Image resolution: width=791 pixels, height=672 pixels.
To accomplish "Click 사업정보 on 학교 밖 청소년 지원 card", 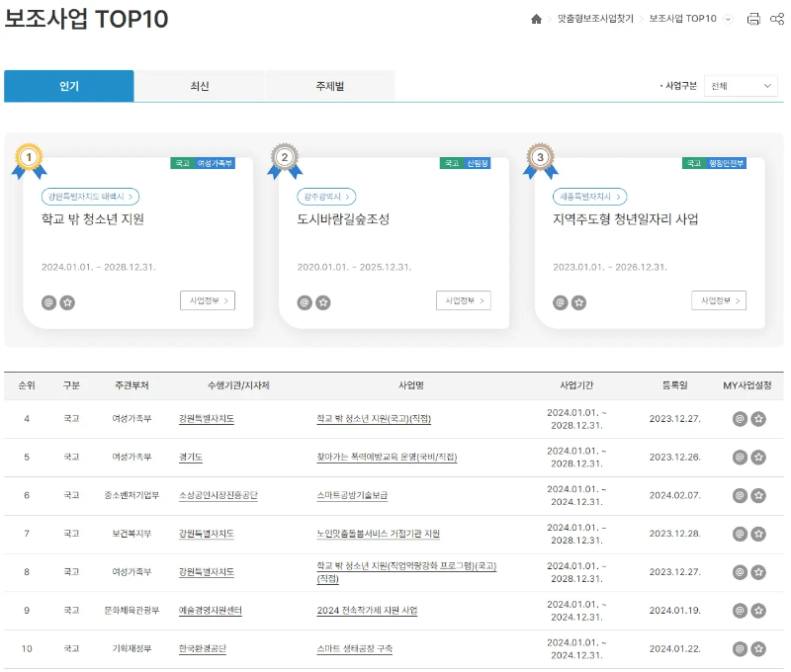I will (208, 300).
